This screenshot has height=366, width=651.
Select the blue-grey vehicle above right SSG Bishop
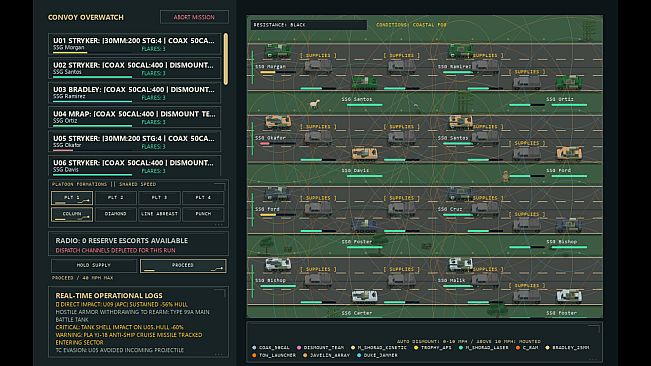[x=569, y=224]
